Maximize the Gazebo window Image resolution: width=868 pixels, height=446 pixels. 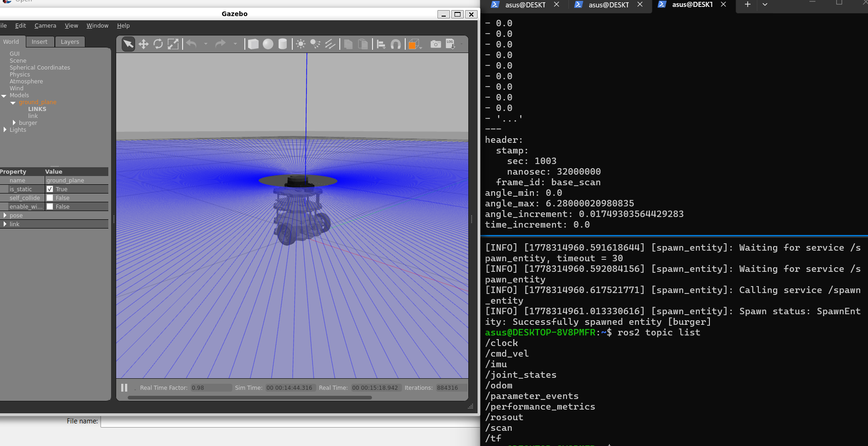pos(457,14)
